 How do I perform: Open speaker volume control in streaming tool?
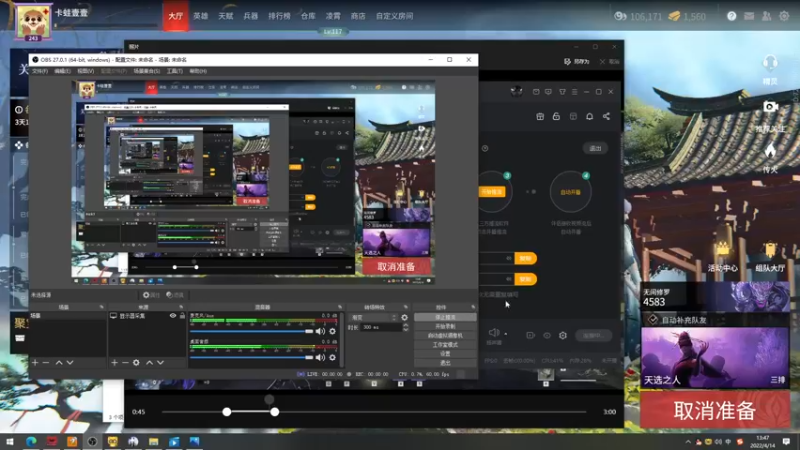[494, 333]
